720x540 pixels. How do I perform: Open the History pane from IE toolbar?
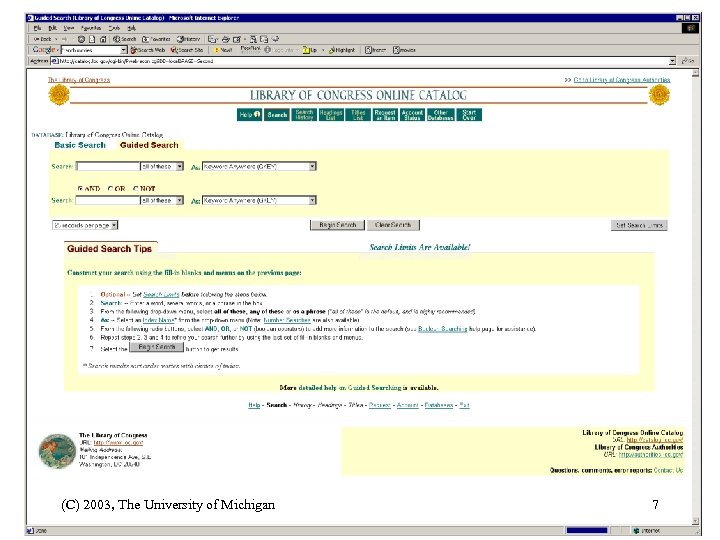189,39
